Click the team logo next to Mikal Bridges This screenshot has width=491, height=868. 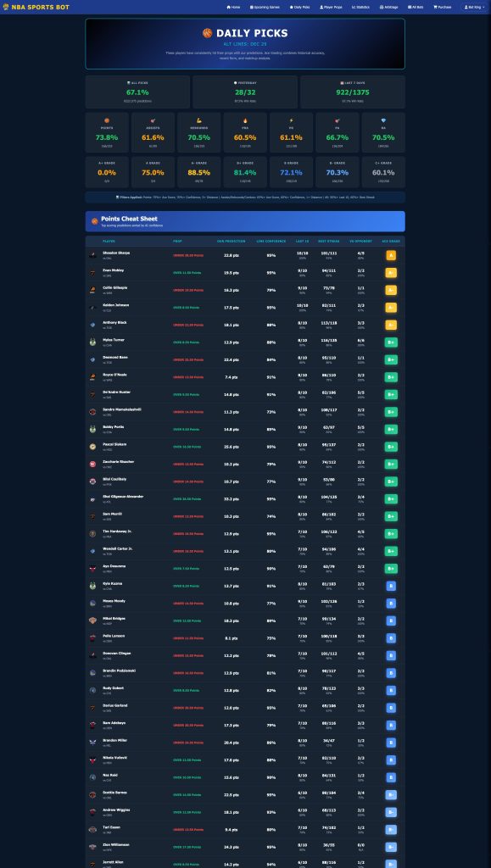coord(93,620)
